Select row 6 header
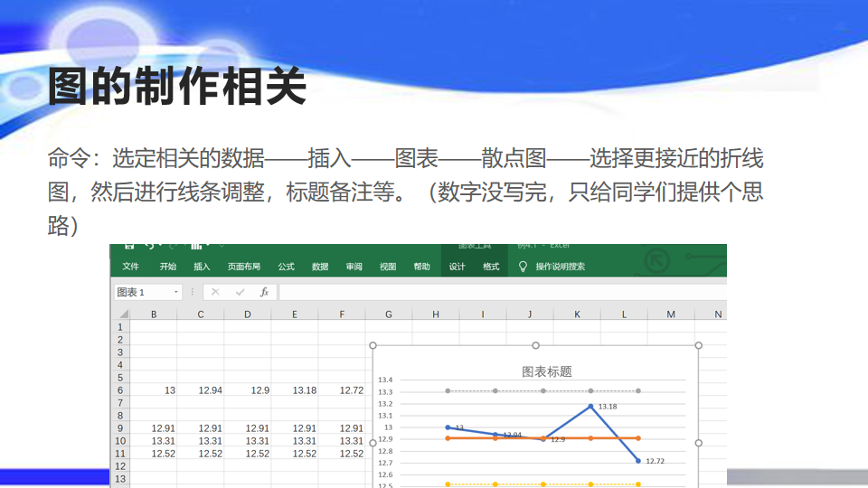 coord(120,390)
